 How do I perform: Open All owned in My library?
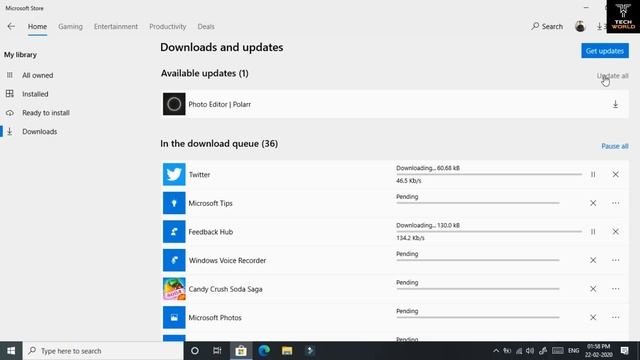coord(38,75)
